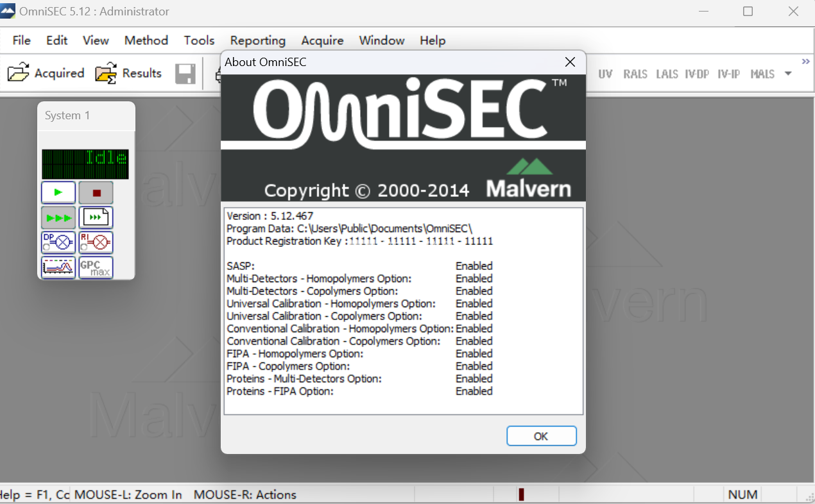Click FIPA - Homopolymers Option row
The height and width of the screenshot is (504, 815).
(359, 353)
